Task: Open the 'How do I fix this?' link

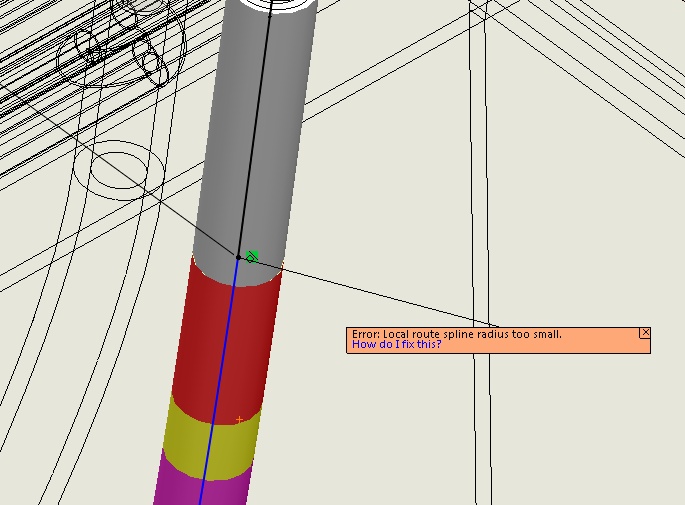Action: point(397,344)
